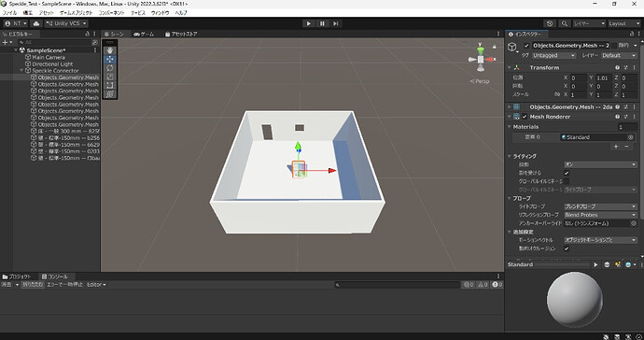Click Collapse button in Console toolbar

coord(33,285)
